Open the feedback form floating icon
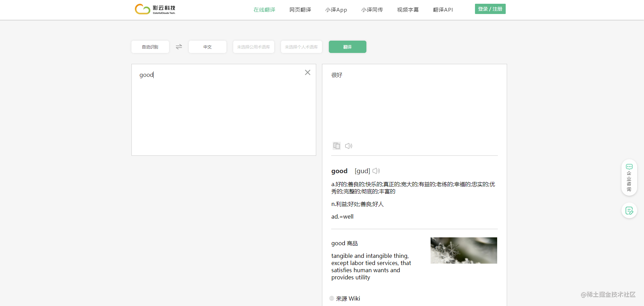The height and width of the screenshot is (306, 644). tap(629, 211)
